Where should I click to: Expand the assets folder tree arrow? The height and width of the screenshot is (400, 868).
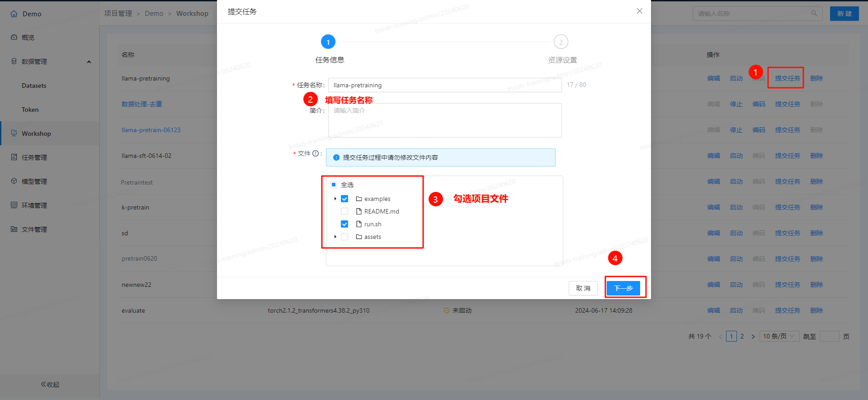[x=335, y=237]
